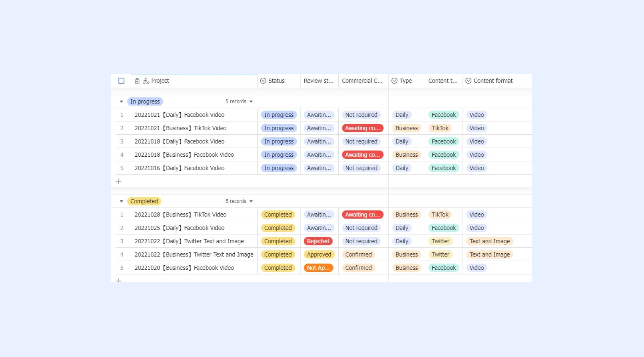Image resolution: width=644 pixels, height=357 pixels.
Task: Add a record with plus under Completed
Action: [119, 280]
